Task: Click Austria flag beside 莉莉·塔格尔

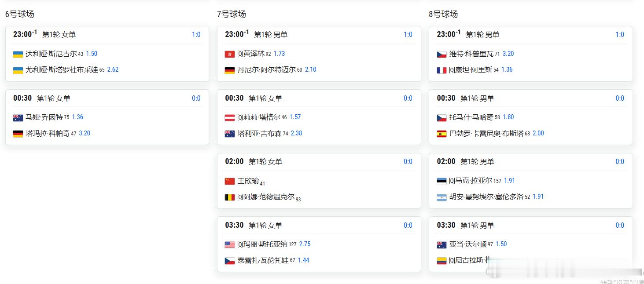Action: click(230, 117)
